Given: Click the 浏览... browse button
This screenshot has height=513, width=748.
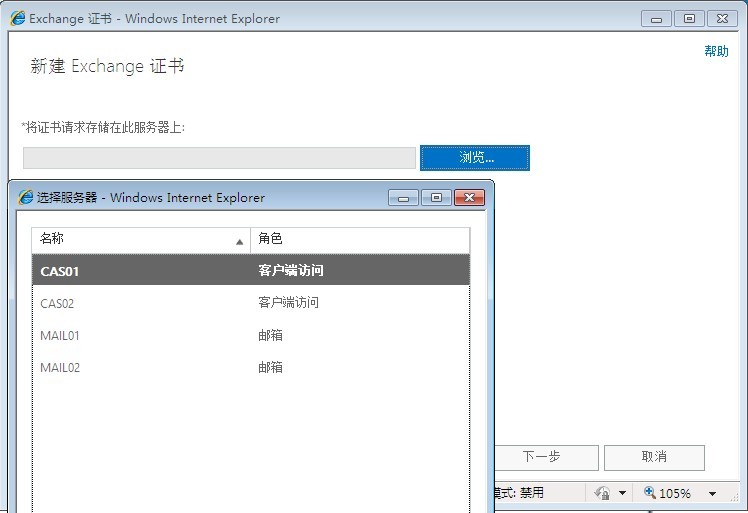Looking at the screenshot, I should pyautogui.click(x=475, y=157).
